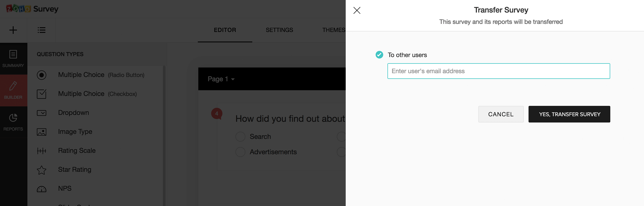
Task: Add an Image Type question
Action: click(75, 132)
